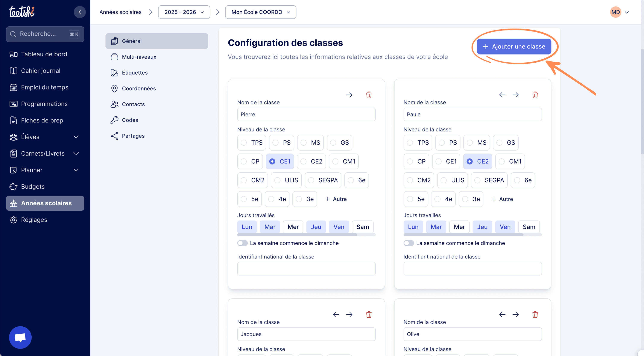Collapse the sidebar with the chevron button
The height and width of the screenshot is (356, 644).
tap(79, 12)
